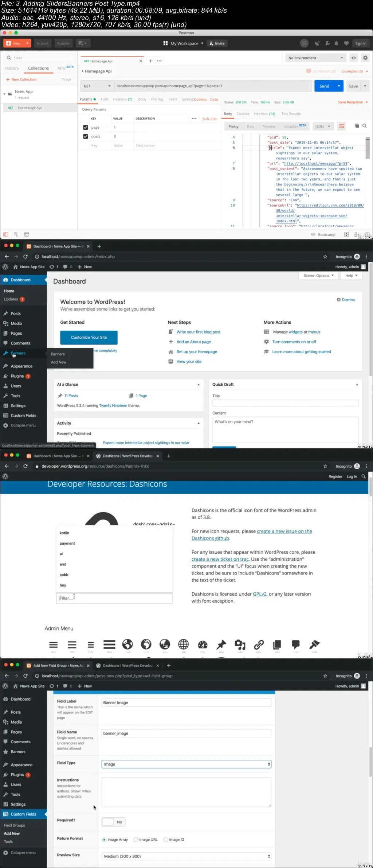Click the blue Send button
The image size is (373, 868).
tap(325, 86)
